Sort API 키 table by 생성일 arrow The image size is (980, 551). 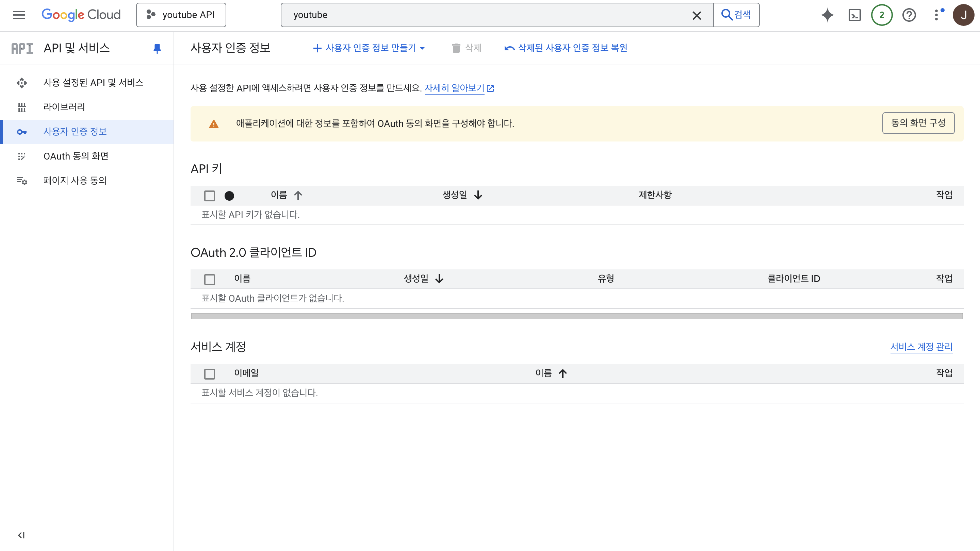pos(478,195)
